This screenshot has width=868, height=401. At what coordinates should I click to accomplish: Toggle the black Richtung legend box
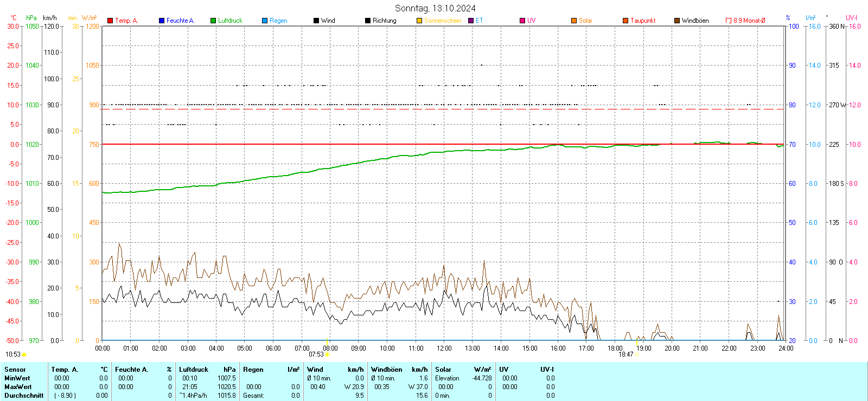368,21
